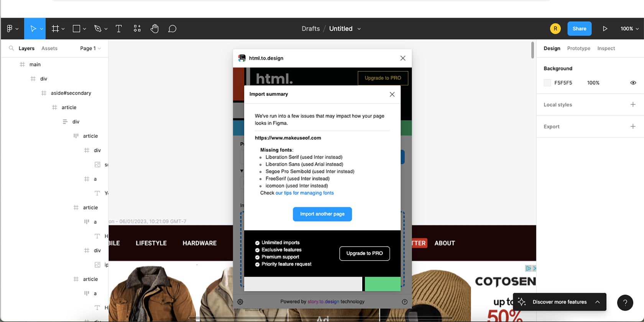
Task: Click the gold Upgrade to PRO button
Action: [383, 78]
